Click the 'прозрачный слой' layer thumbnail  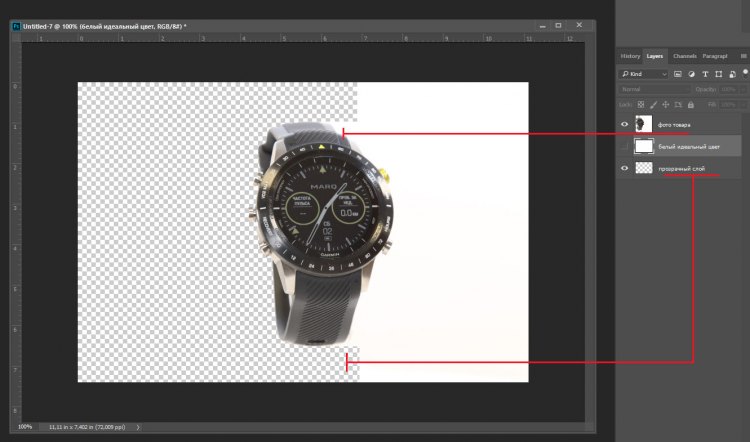(644, 168)
